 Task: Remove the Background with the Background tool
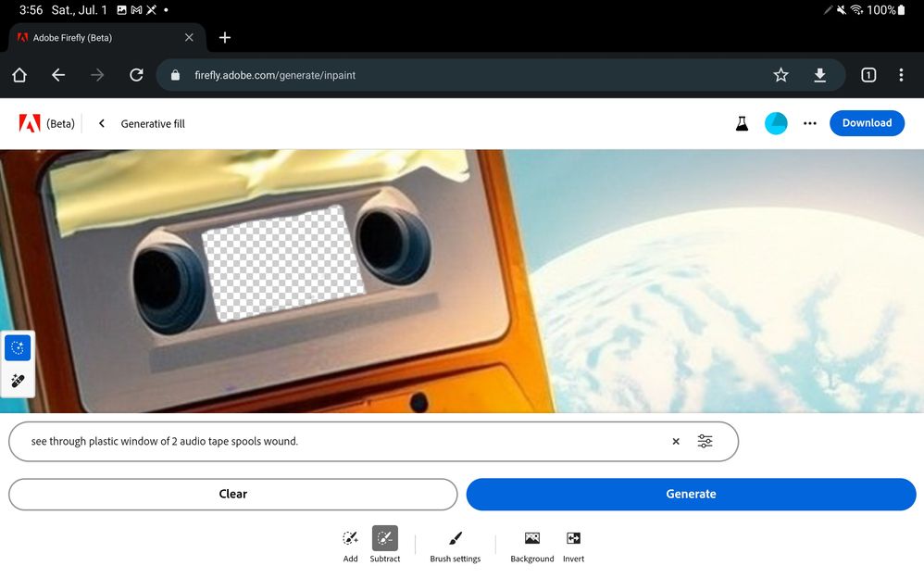tap(531, 545)
